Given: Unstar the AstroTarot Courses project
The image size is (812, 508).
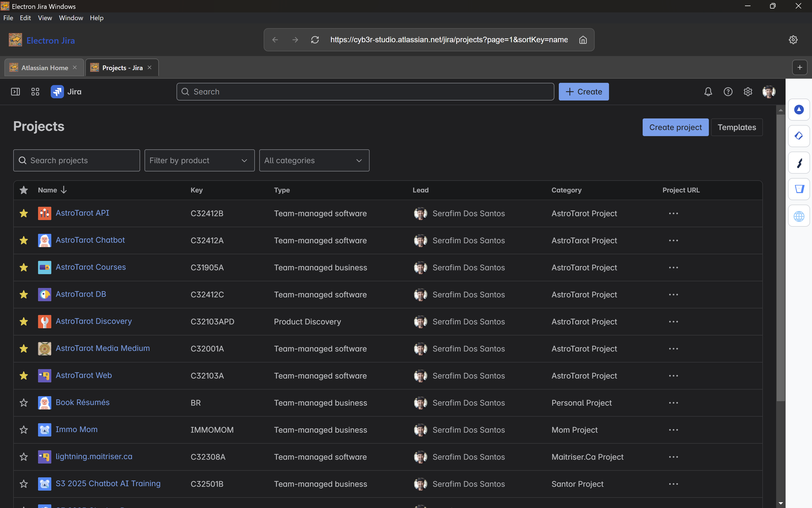Looking at the screenshot, I should point(23,268).
